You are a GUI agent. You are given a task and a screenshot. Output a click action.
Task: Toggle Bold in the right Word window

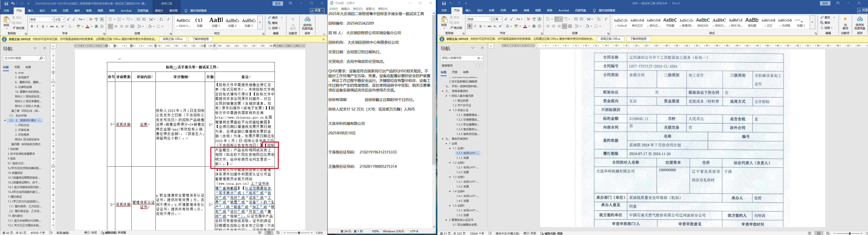point(470,26)
